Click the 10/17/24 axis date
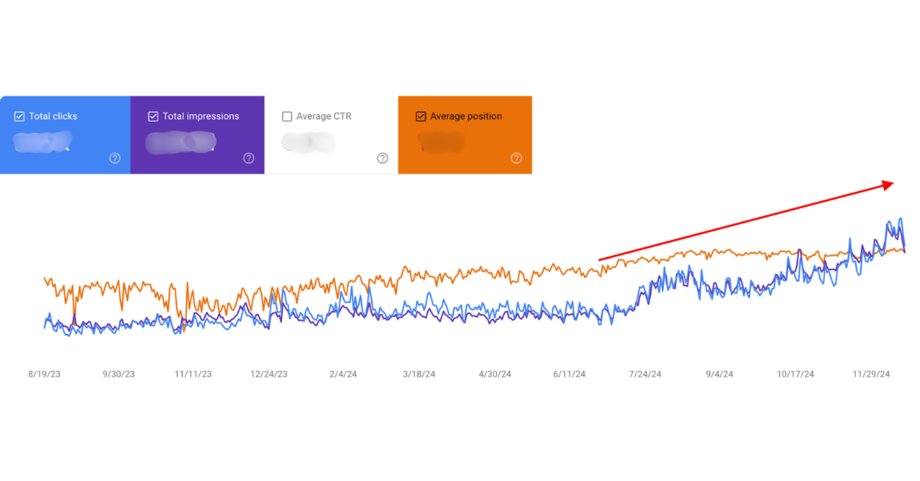Image resolution: width=920 pixels, height=481 pixels. 795,374
